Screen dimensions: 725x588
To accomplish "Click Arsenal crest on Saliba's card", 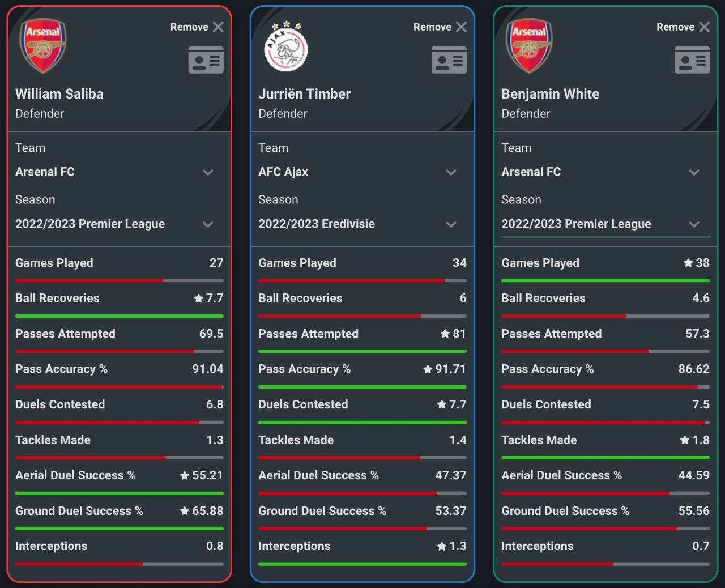I will coord(43,45).
